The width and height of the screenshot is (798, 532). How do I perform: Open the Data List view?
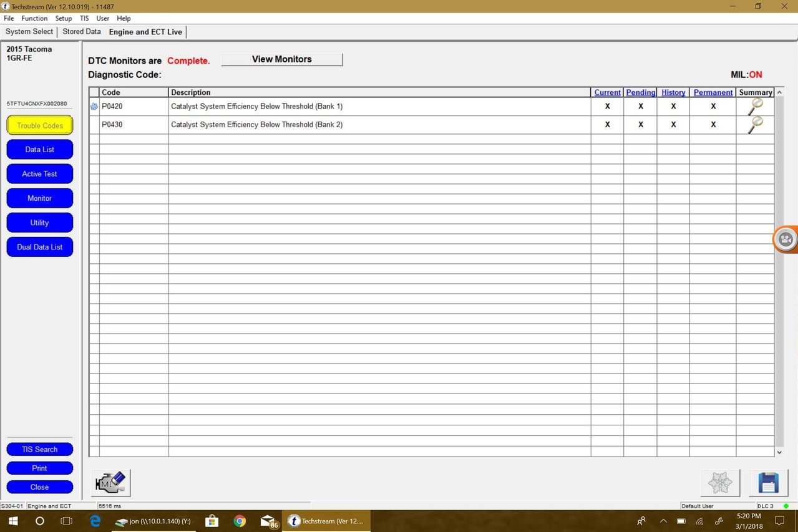point(40,150)
